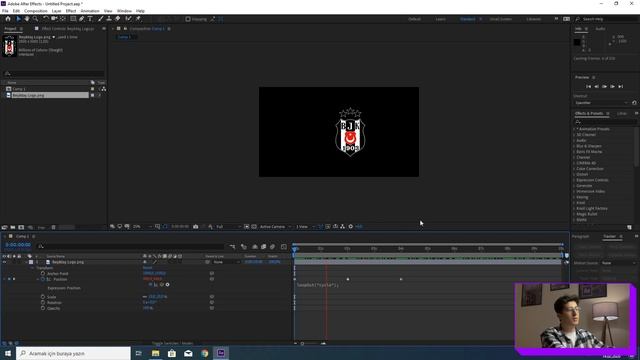Click the delete trash icon in Project panel
The height and width of the screenshot is (360, 640).
(53, 227)
